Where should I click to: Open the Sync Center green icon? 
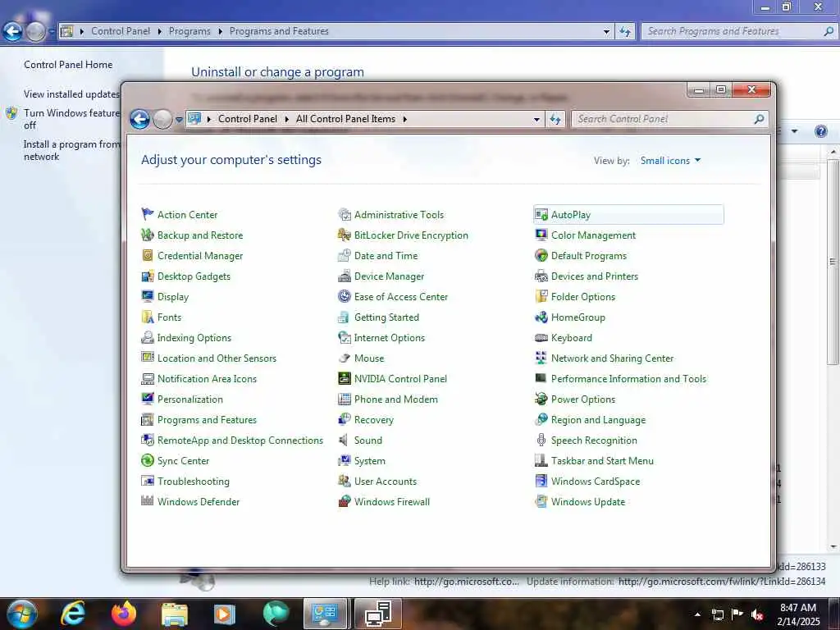pos(148,461)
